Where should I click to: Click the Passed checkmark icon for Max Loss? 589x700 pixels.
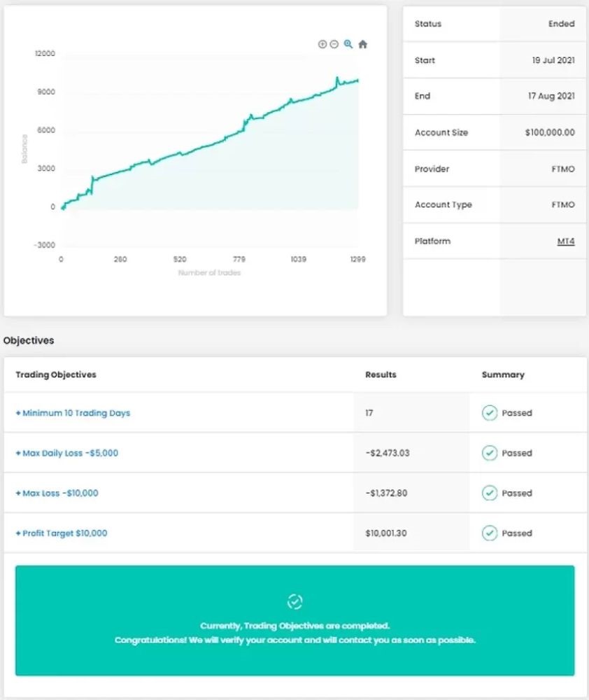coord(490,493)
